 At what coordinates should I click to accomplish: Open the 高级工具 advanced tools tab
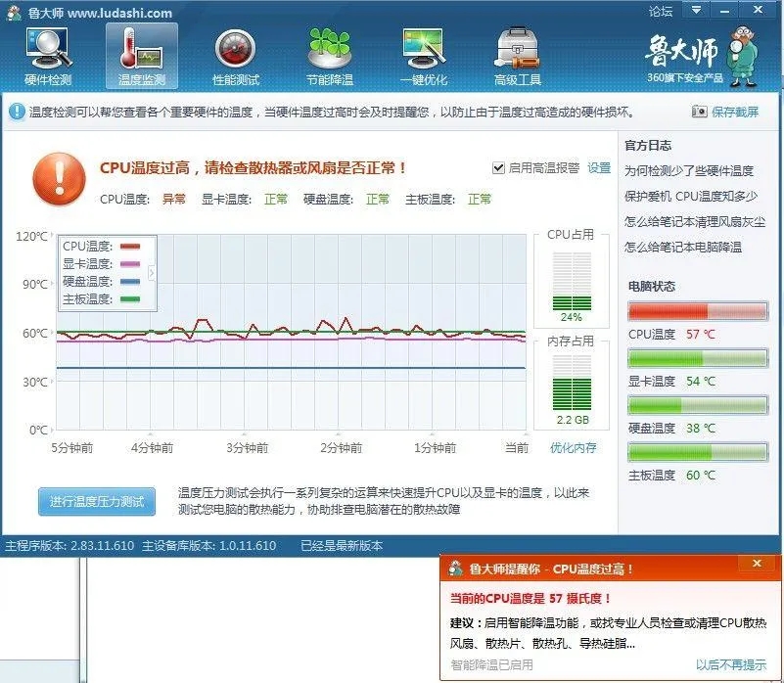tap(518, 57)
